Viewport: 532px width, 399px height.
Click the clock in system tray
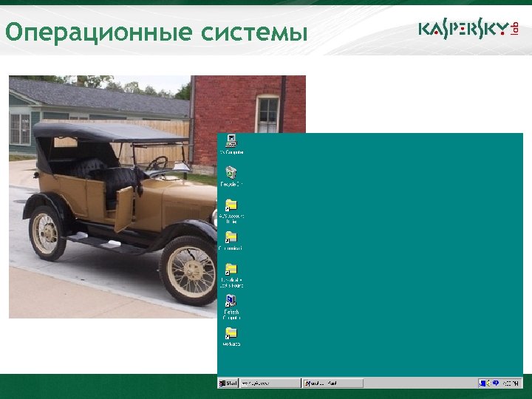511,383
